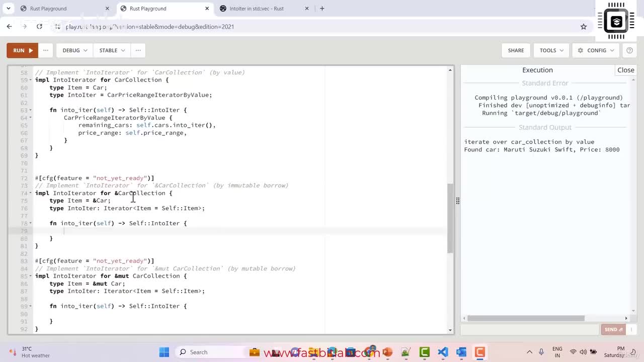644x362 pixels.
Task: Open the Wi-Fi network tray icon
Action: click(573, 352)
